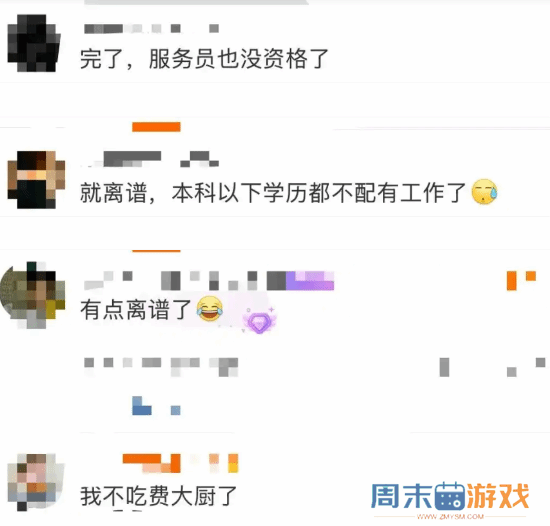This screenshot has width=550, height=526.
Task: Click the orange pixelated bar above the "就离谱" comment
Action: coord(156,127)
